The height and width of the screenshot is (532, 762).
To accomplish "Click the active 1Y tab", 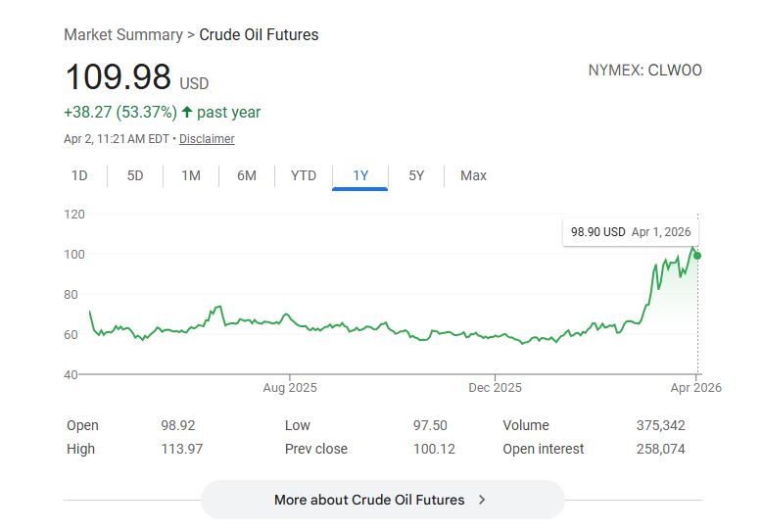I will tap(360, 175).
